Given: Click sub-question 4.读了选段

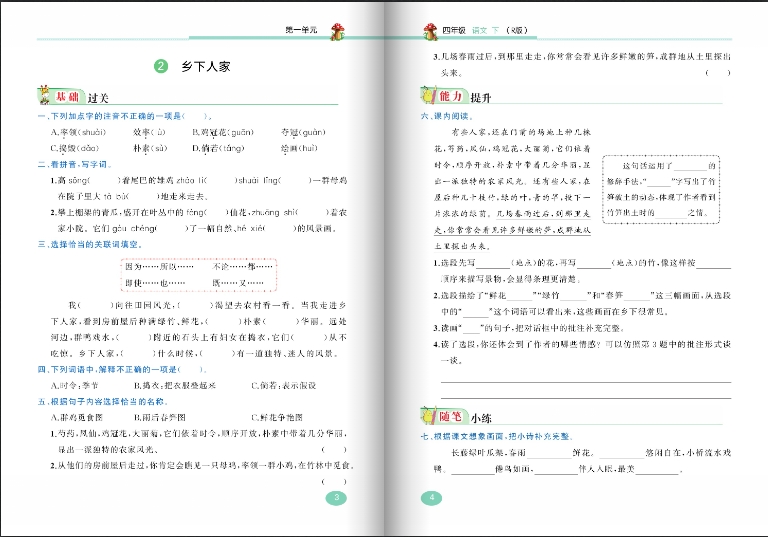Looking at the screenshot, I should 582,352.
